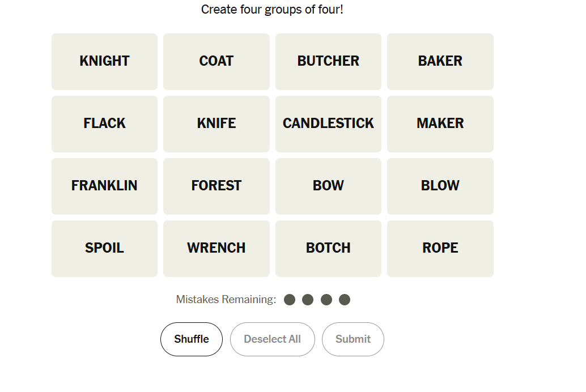Shuffle the word tiles
This screenshot has width=586, height=392.
[x=192, y=339]
